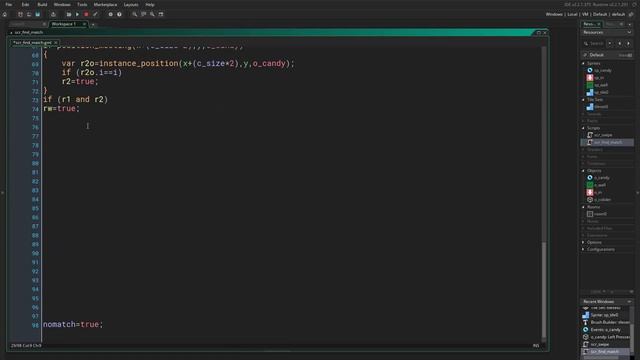This screenshot has height=360, width=640.
Task: Open the File menu
Action: [x=9, y=4]
